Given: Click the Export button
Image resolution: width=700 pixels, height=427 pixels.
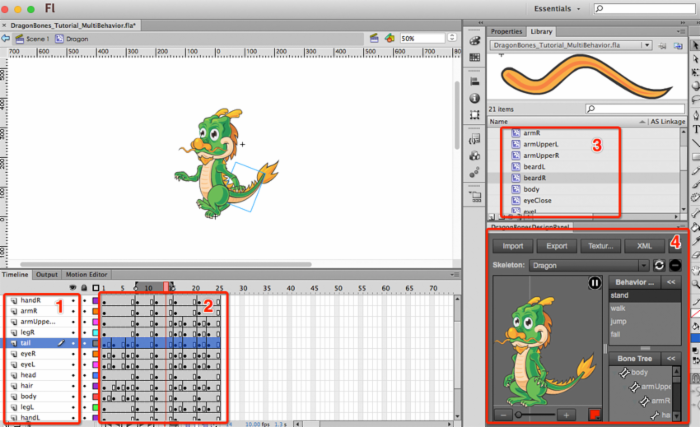Looking at the screenshot, I should [556, 245].
